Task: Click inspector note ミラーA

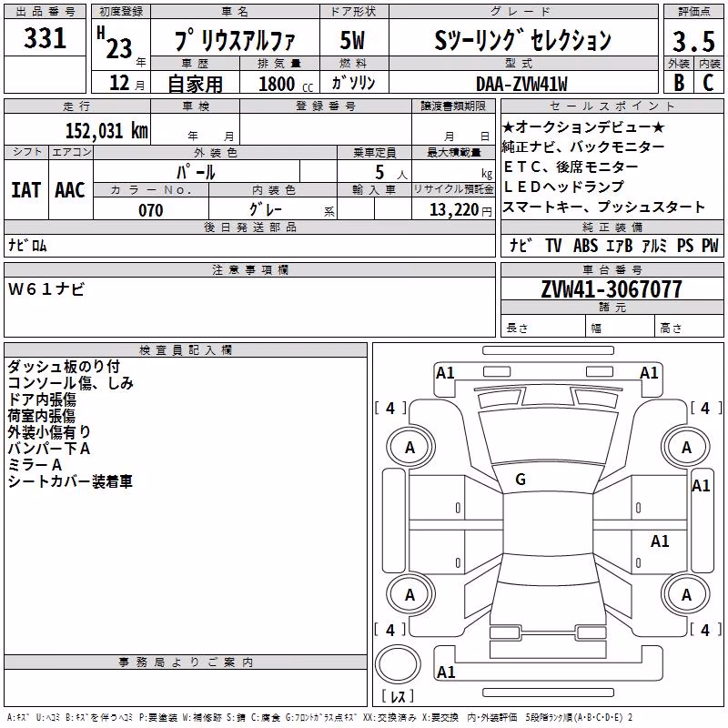Action: tap(35, 465)
